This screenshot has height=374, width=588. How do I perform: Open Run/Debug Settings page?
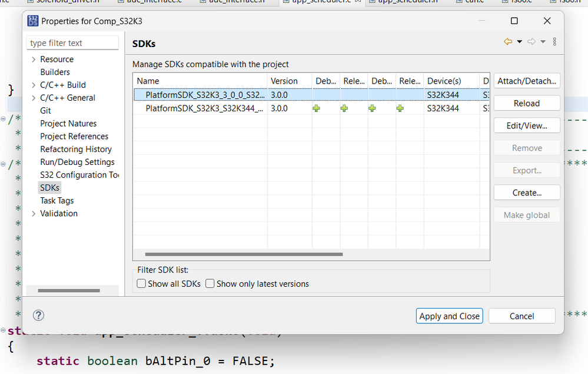[x=77, y=162]
